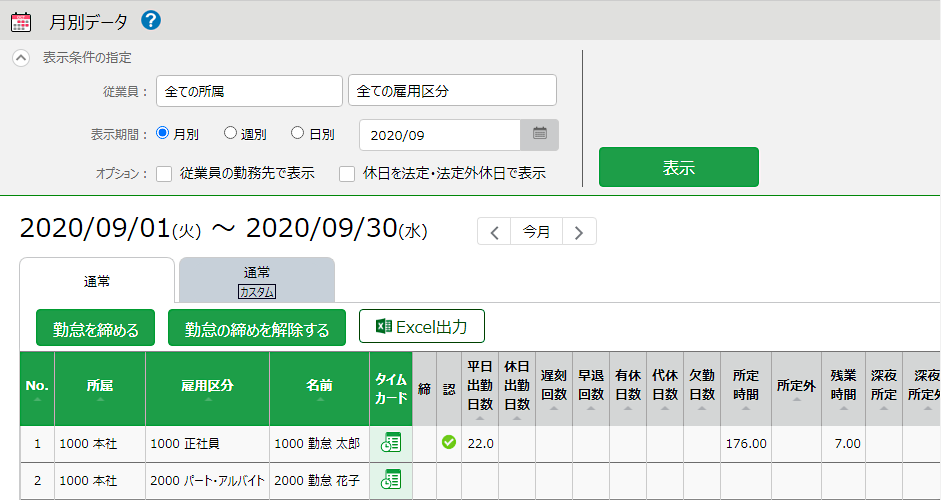This screenshot has height=500, width=941.
Task: Open the date picker calendar icon
Action: pyautogui.click(x=540, y=135)
